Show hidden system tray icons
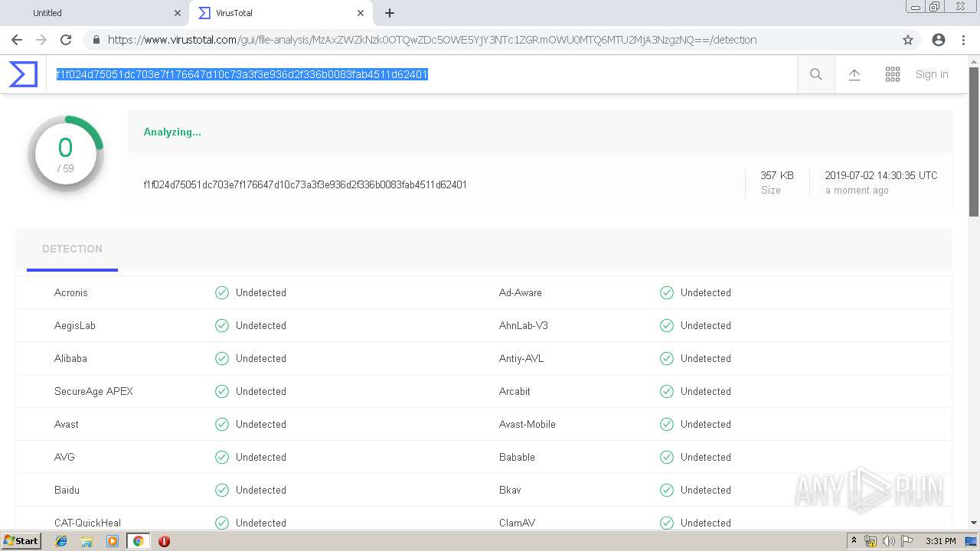 tap(854, 541)
